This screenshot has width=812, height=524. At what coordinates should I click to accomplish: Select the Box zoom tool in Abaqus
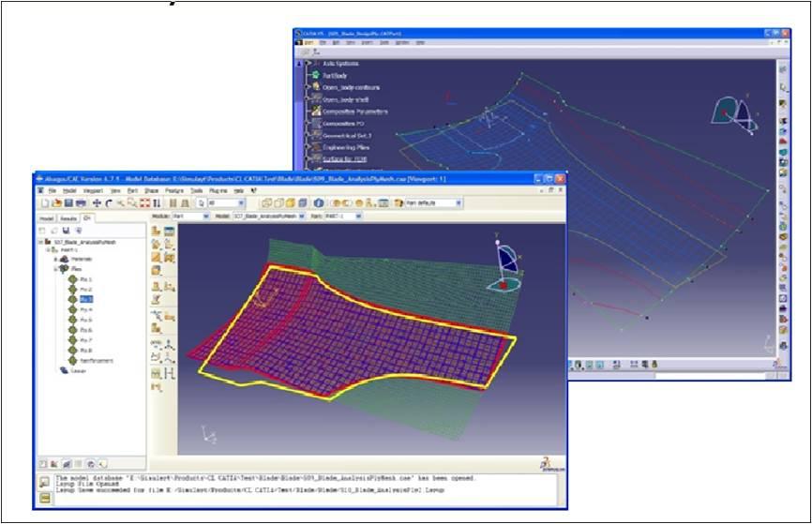click(132, 203)
